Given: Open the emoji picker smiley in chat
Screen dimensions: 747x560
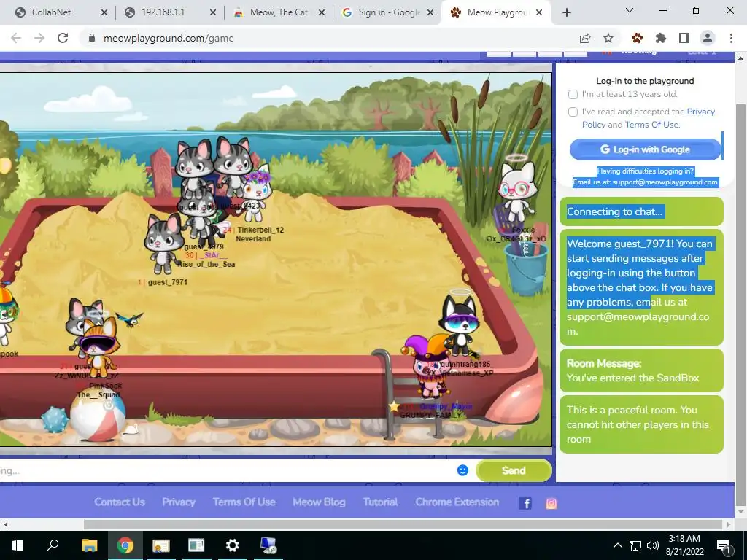Looking at the screenshot, I should pos(462,470).
